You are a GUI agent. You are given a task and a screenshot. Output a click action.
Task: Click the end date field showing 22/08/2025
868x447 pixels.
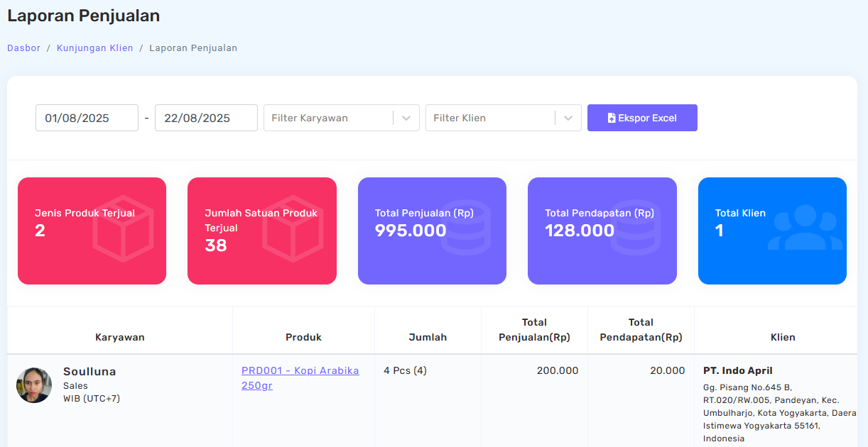[206, 118]
